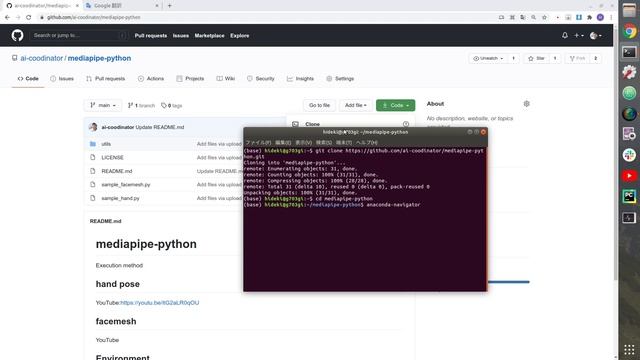Bookmark this page with the star icon
This screenshot has height=360, width=640.
tap(544, 17)
